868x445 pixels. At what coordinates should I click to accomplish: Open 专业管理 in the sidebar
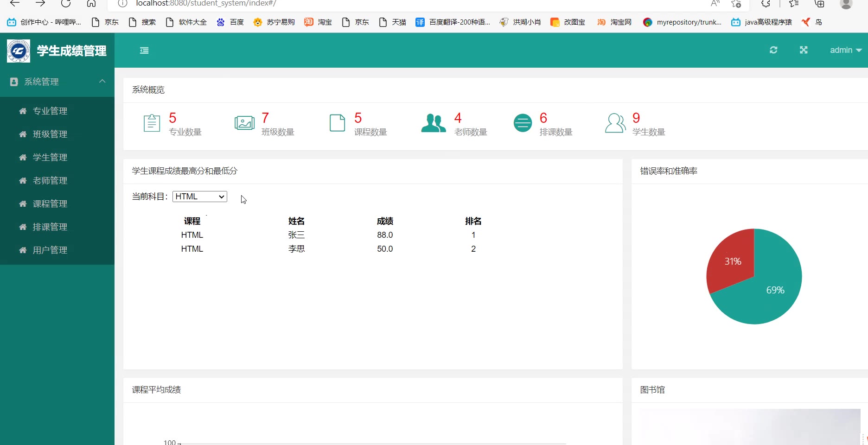click(x=50, y=111)
